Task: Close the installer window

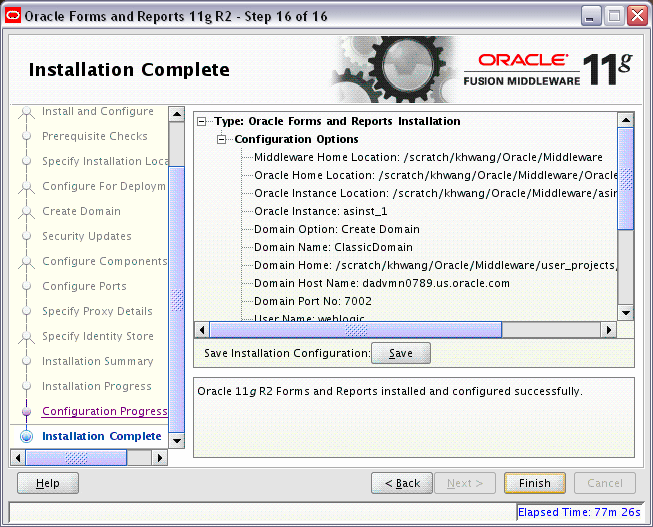Action: pyautogui.click(x=638, y=16)
